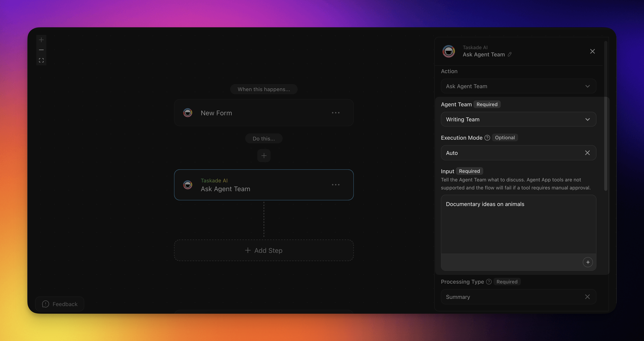Image resolution: width=644 pixels, height=341 pixels.
Task: Click the Processing Type help question icon
Action: (489, 282)
